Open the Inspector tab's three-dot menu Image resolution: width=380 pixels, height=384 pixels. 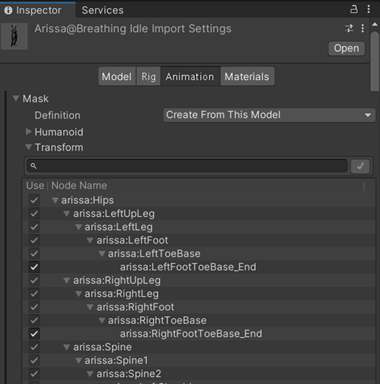[x=368, y=9]
